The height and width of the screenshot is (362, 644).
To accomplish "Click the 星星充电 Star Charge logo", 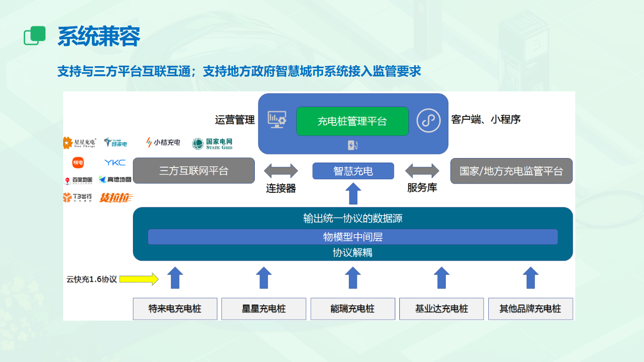I will coord(79,143).
